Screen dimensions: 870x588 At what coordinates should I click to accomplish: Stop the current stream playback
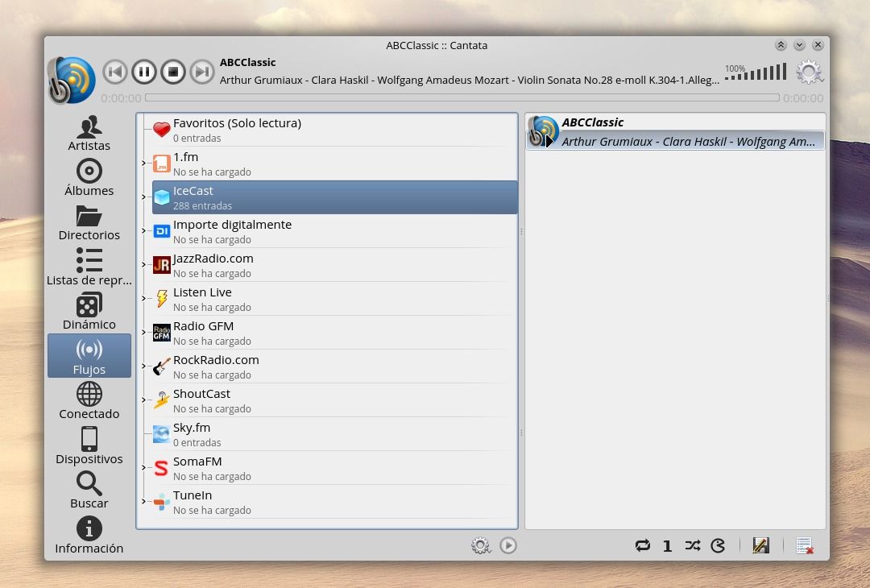(172, 72)
